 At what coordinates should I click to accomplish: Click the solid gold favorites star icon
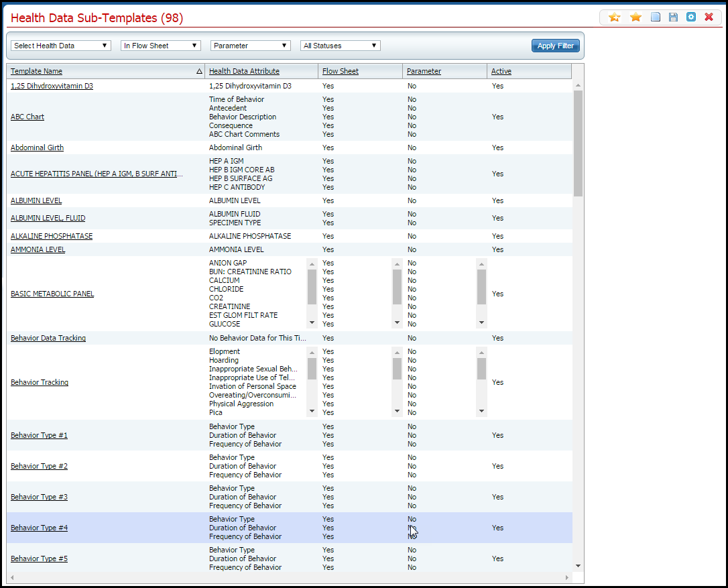(635, 17)
